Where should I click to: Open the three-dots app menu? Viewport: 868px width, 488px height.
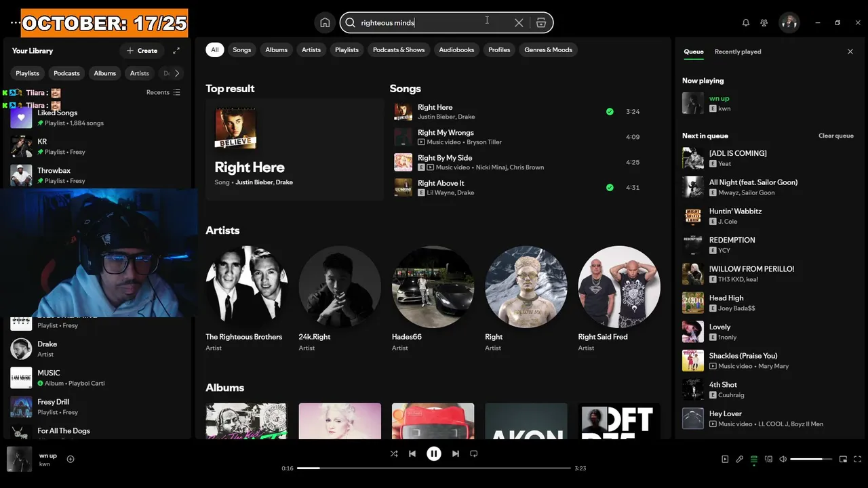point(15,23)
